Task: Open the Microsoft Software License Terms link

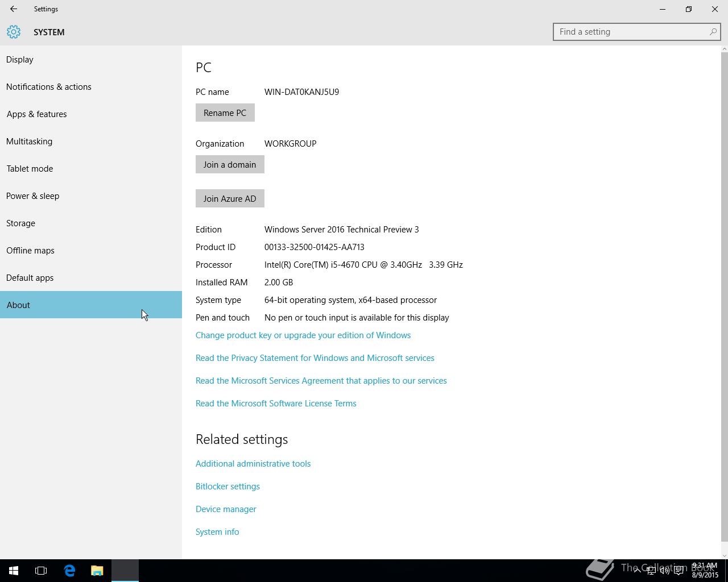Action: [276, 404]
